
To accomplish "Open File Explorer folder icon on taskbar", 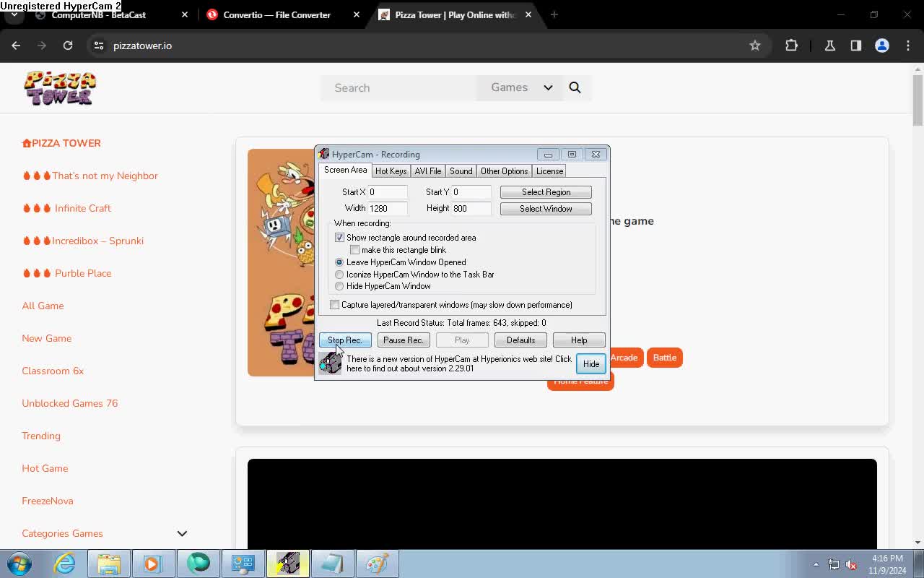I will tap(109, 563).
